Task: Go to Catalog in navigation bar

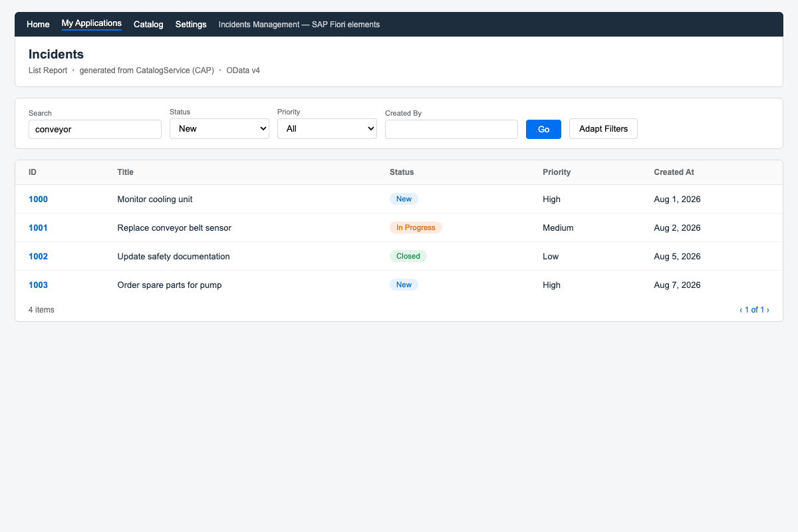Action: [148, 24]
